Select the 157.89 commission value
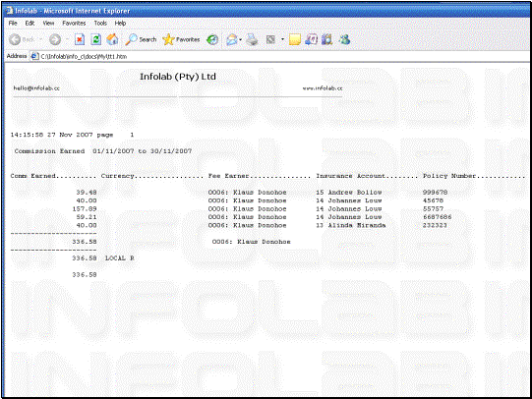 [85, 208]
